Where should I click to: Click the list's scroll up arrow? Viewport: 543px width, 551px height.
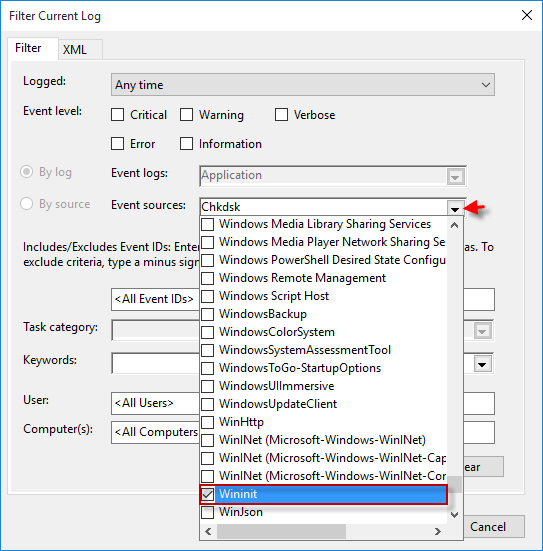[x=455, y=225]
